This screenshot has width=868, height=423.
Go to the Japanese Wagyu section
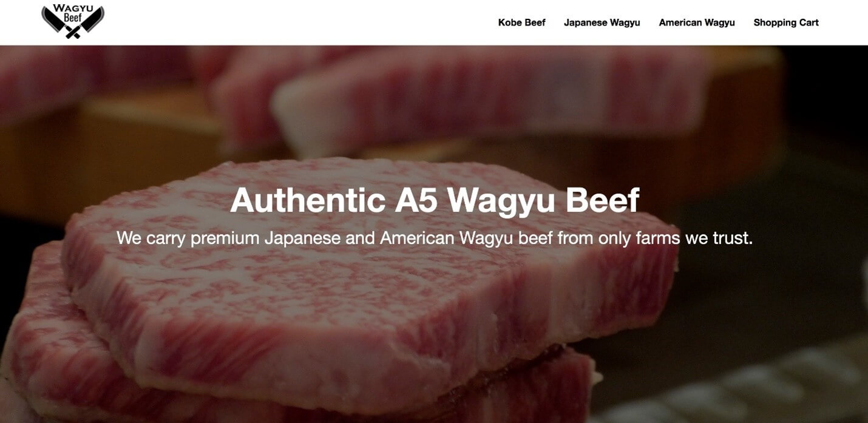(602, 22)
